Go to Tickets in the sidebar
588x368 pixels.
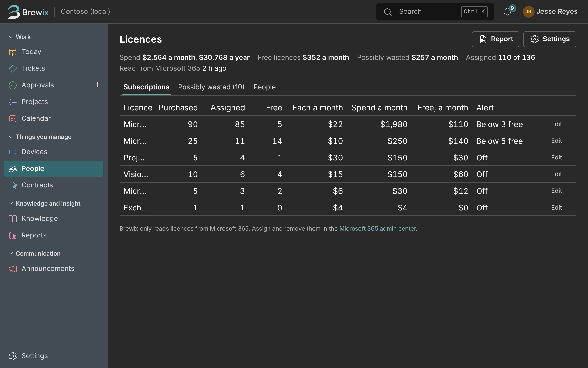[54, 68]
